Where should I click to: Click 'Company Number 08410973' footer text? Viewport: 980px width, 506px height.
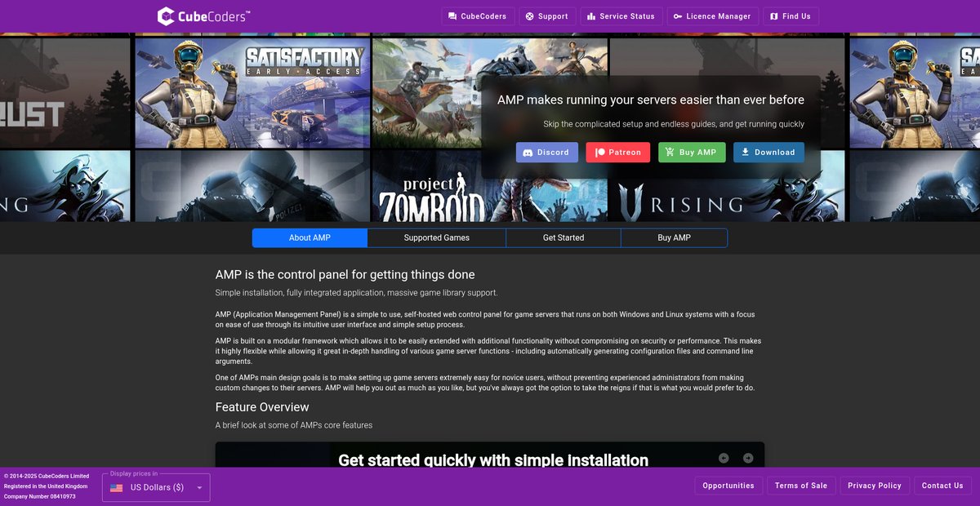point(40,496)
